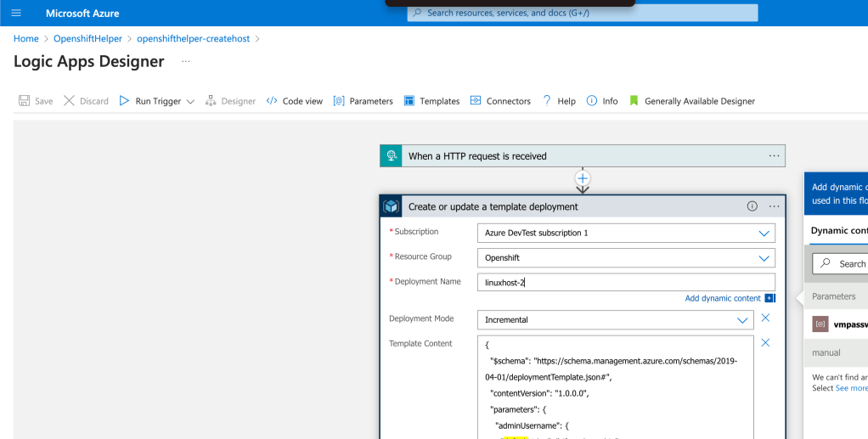Switch to Code view
The width and height of the screenshot is (868, 439).
(x=295, y=101)
